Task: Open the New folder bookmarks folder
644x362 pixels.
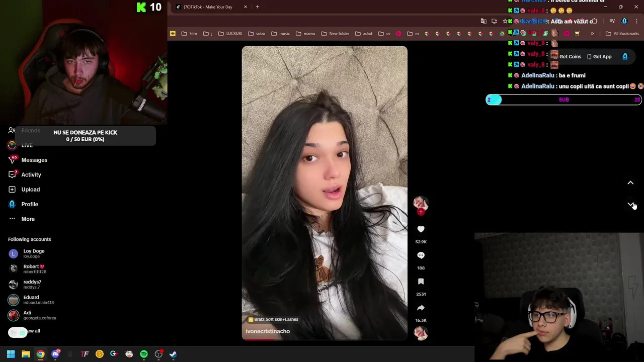Action: pos(335,34)
